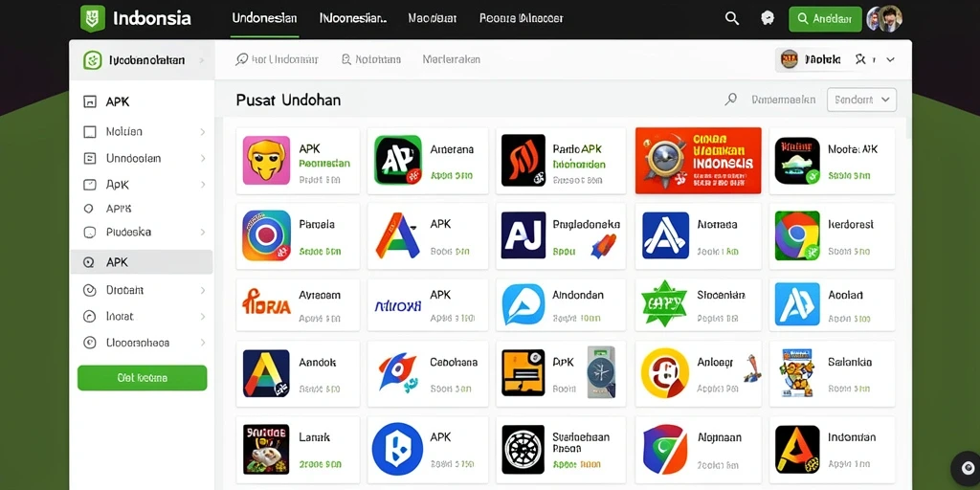Open the Andondan blue paper-plane icon
The width and height of the screenshot is (980, 490).
(x=523, y=305)
